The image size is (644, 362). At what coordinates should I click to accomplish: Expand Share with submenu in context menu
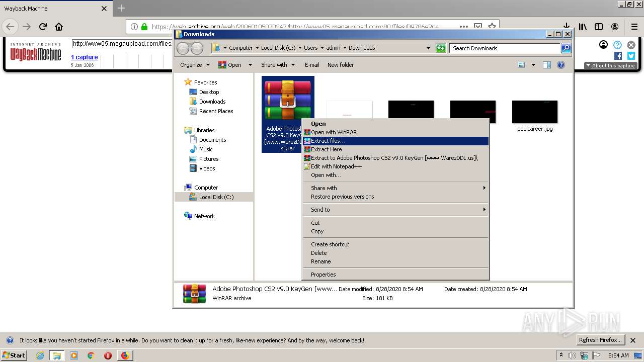click(x=395, y=188)
